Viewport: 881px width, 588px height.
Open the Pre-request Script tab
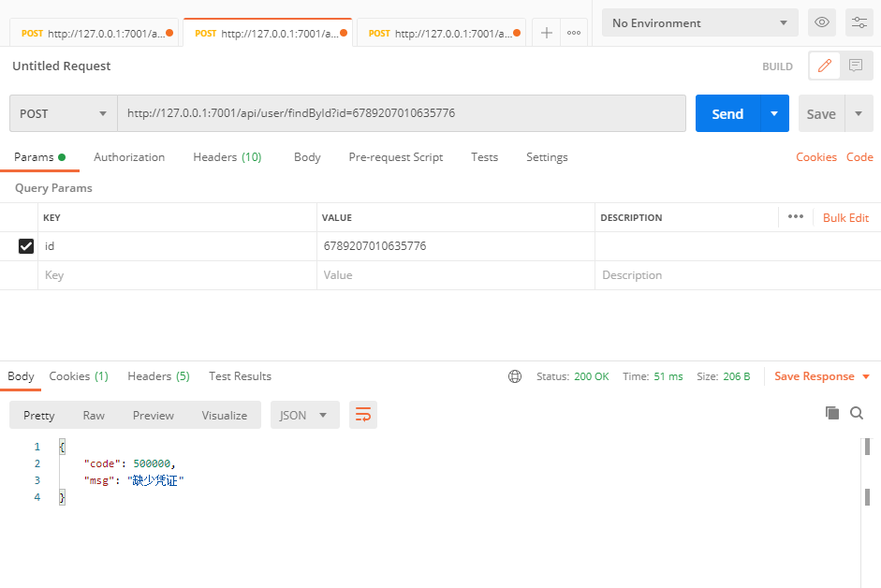click(x=395, y=157)
